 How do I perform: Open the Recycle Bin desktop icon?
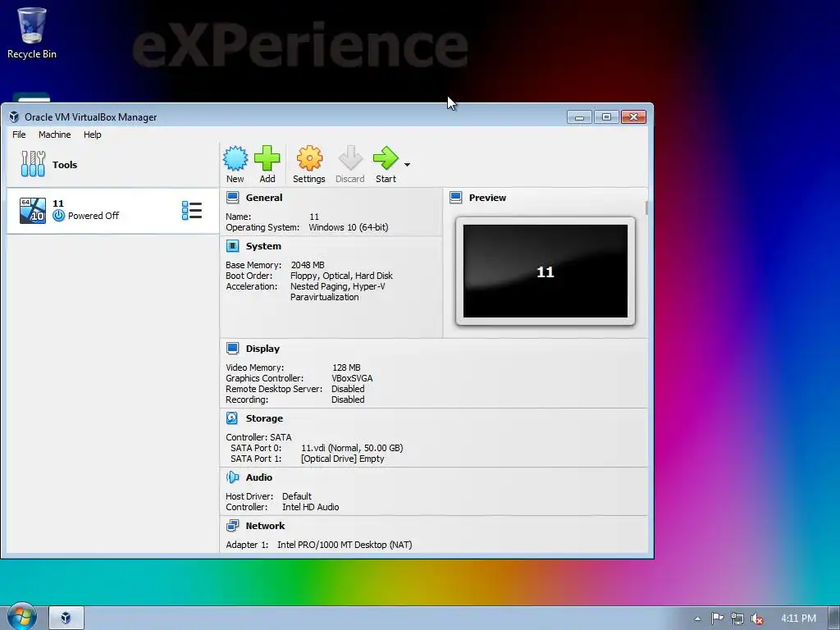[32, 33]
